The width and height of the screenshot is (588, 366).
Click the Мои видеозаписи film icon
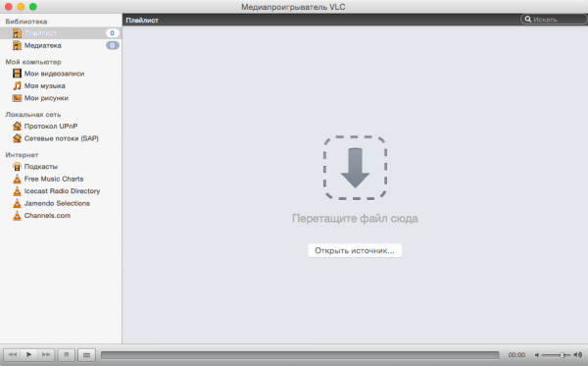point(17,74)
